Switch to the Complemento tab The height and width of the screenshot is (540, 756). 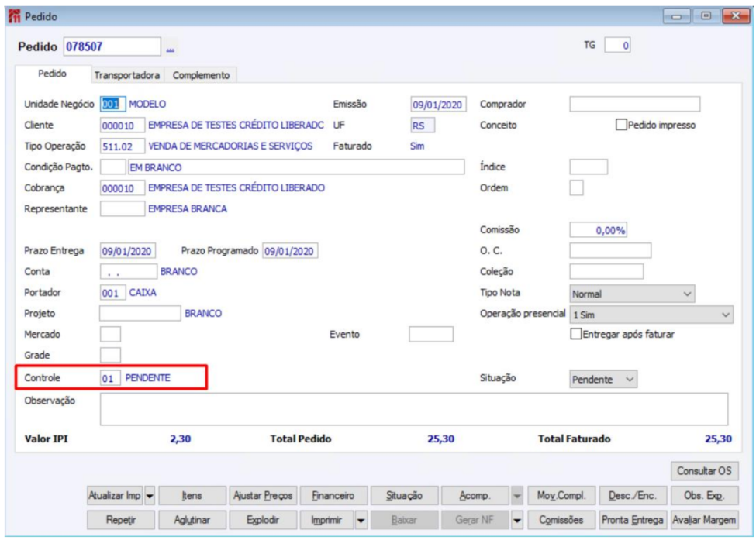pyautogui.click(x=201, y=76)
